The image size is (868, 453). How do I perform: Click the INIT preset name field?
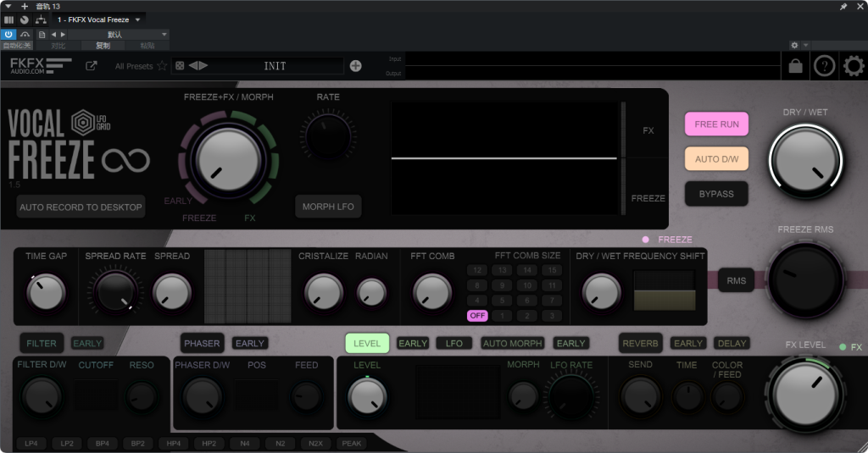coord(275,66)
